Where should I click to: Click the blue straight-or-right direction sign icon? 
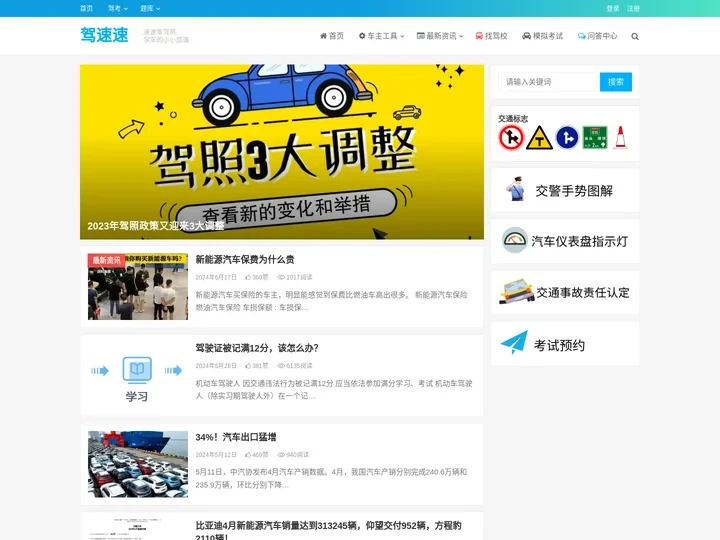[567, 137]
